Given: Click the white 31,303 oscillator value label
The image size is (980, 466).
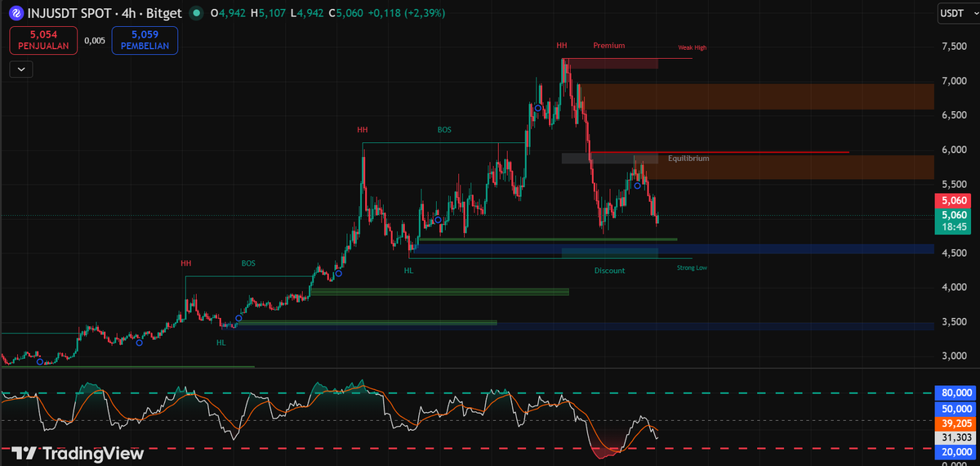Looking at the screenshot, I should coord(955,437).
